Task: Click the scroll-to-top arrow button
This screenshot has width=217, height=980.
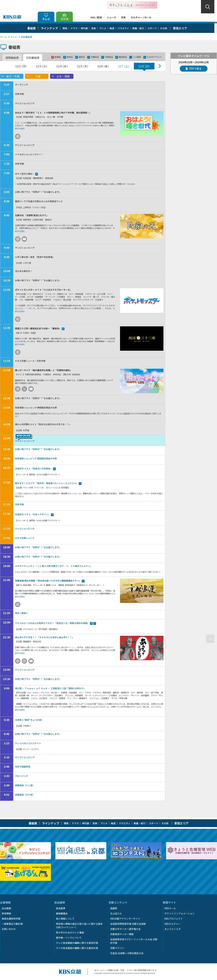Action: 210,638
